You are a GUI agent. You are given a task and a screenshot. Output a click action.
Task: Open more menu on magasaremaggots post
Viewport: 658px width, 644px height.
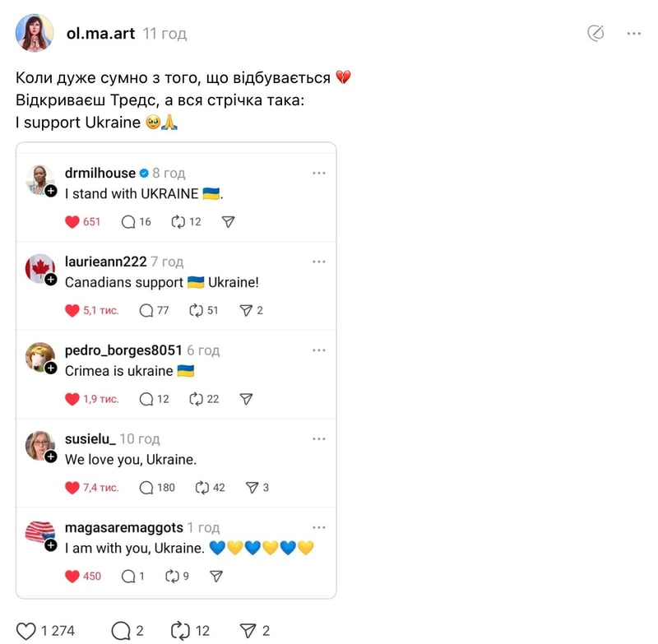click(319, 527)
